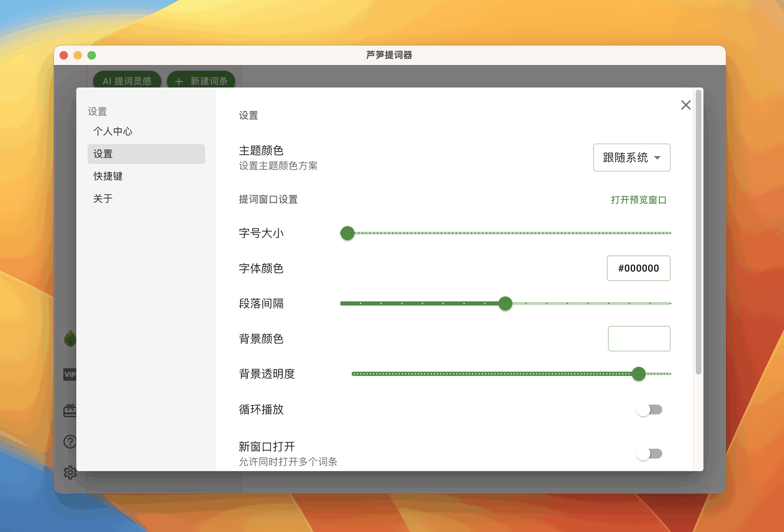The image size is (784, 532).
Task: Click the 字体颜色 #000000 color field
Action: pyautogui.click(x=639, y=268)
